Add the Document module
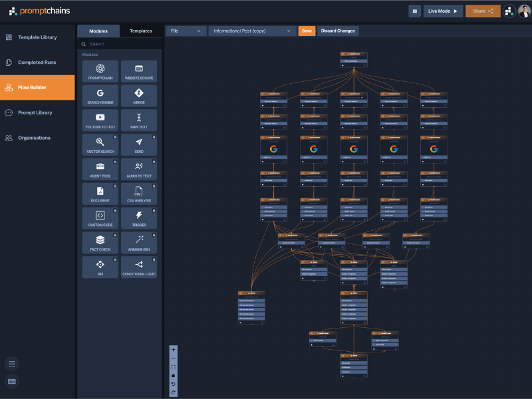532x399 pixels. pos(100,194)
